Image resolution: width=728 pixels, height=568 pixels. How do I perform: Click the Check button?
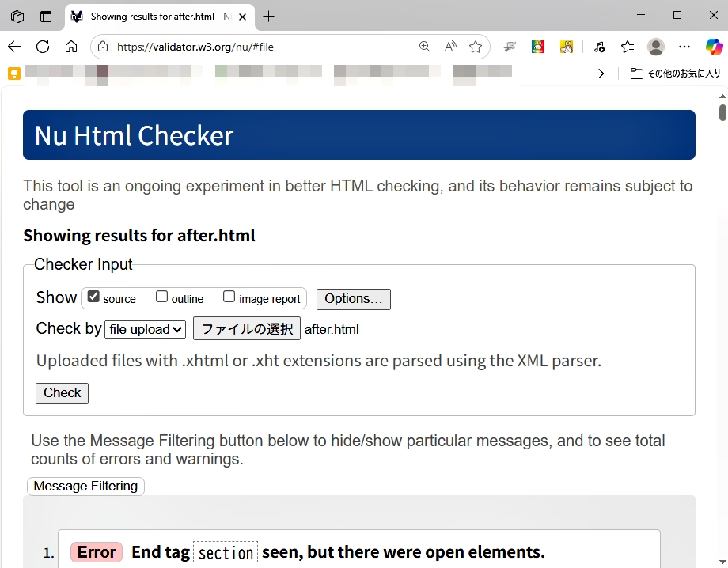pos(63,393)
